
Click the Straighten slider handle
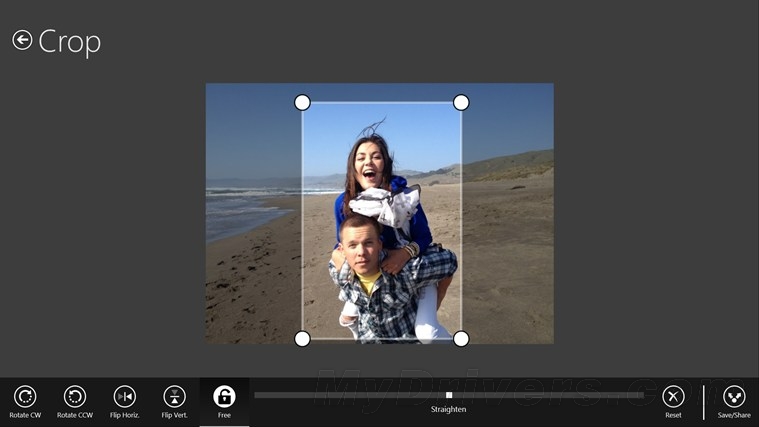[449, 395]
